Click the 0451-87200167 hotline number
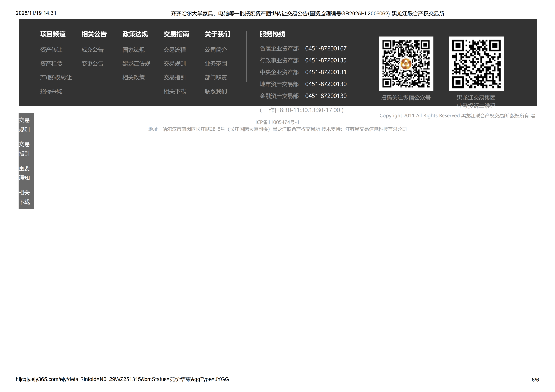Image resolution: width=555 pixels, height=392 pixels. (326, 48)
